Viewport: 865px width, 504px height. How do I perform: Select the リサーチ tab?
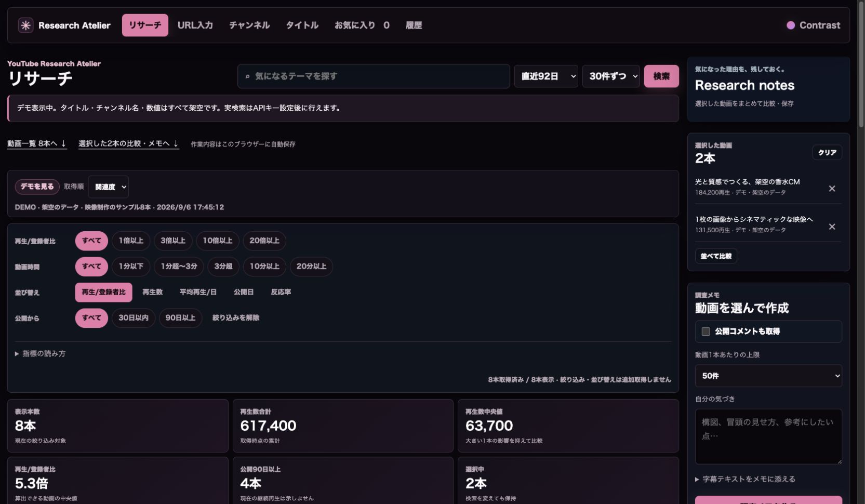145,25
